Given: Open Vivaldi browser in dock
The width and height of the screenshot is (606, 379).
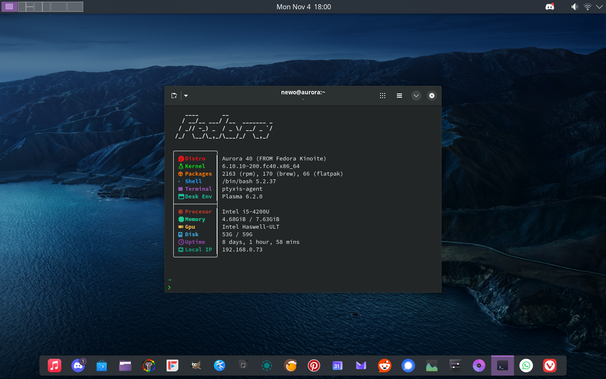Looking at the screenshot, I should tap(550, 365).
